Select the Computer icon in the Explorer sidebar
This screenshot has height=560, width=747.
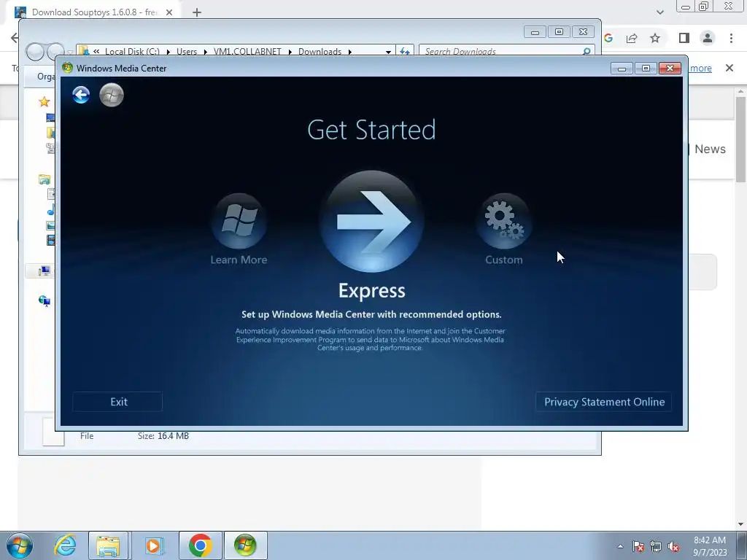tap(44, 271)
